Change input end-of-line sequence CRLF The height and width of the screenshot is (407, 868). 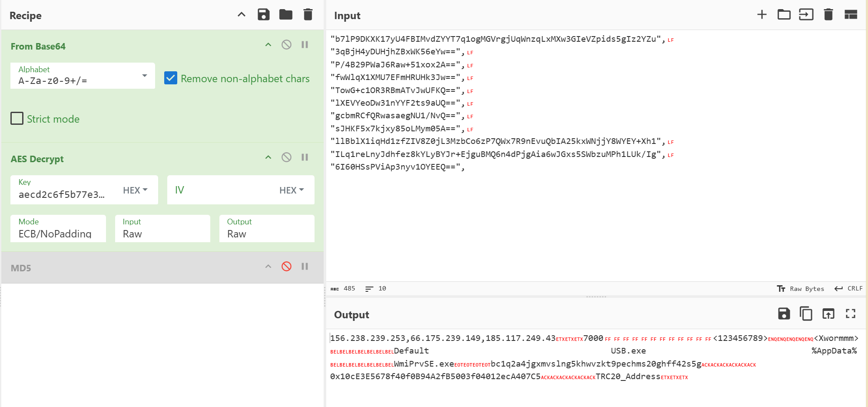(849, 289)
